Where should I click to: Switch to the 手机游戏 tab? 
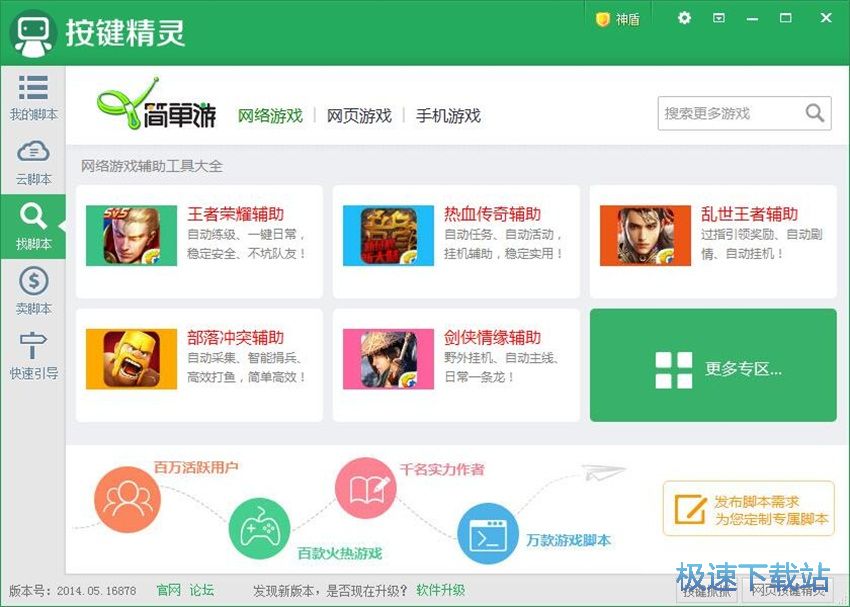(x=448, y=115)
